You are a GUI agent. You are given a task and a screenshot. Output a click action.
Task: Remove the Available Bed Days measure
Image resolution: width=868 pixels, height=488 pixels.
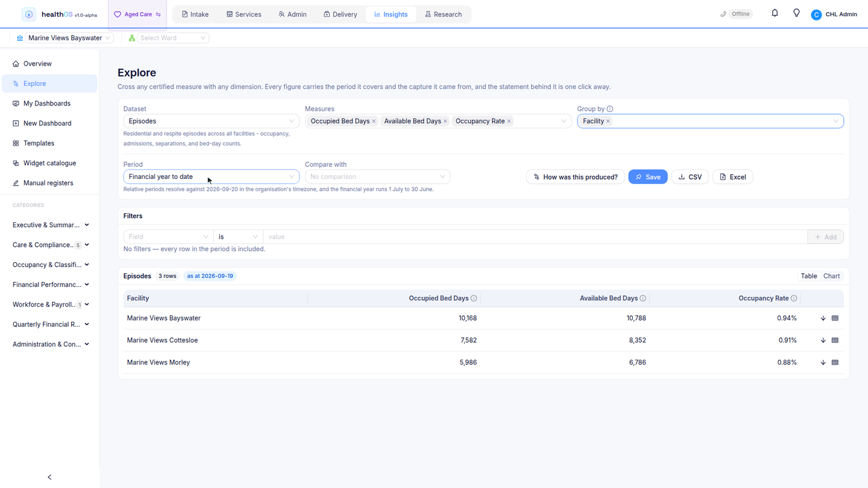pyautogui.click(x=445, y=121)
